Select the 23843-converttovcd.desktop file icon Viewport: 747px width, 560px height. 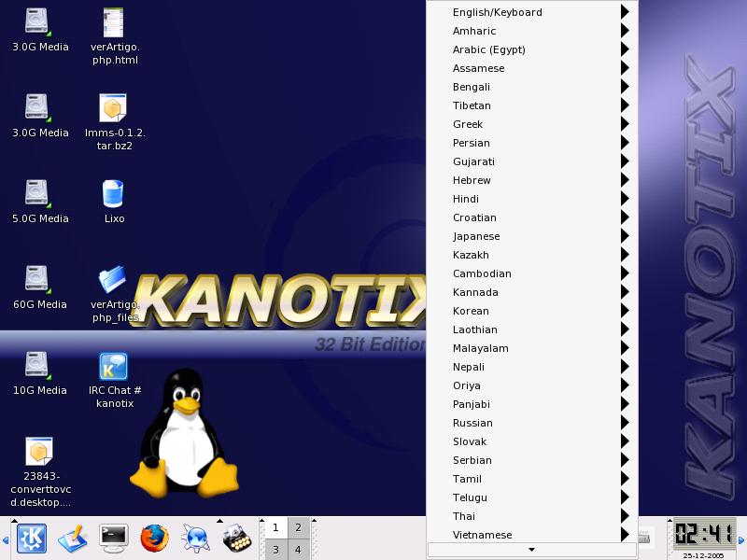39,451
